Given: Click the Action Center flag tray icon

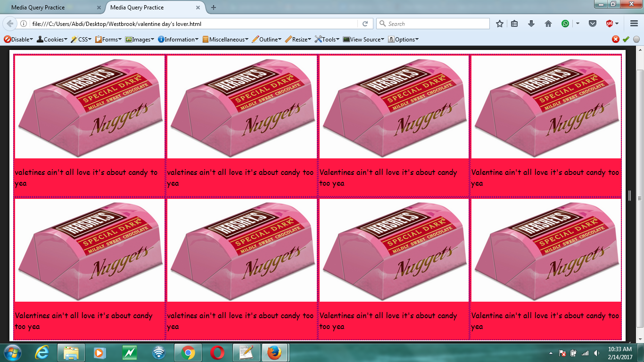Looking at the screenshot, I should [562, 353].
